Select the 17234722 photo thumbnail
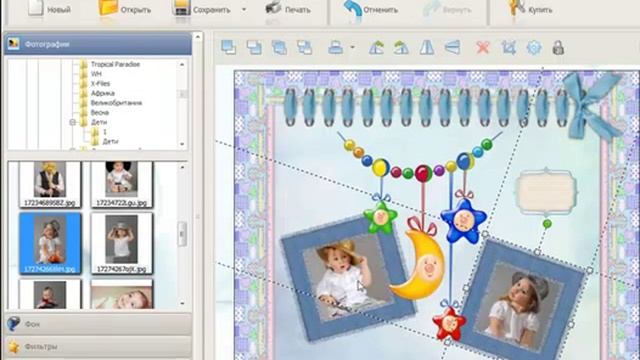The width and height of the screenshot is (640, 360). pos(122,184)
